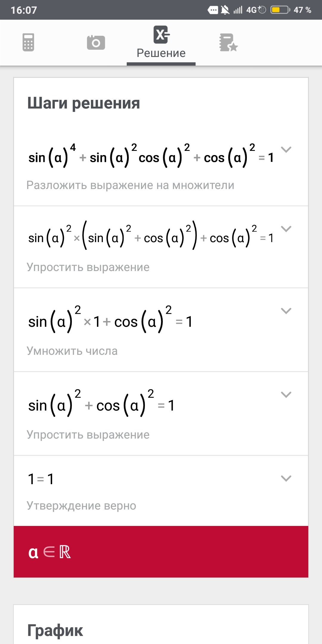Tap the 'График' section heading
This screenshot has height=644, width=322.
click(x=55, y=630)
